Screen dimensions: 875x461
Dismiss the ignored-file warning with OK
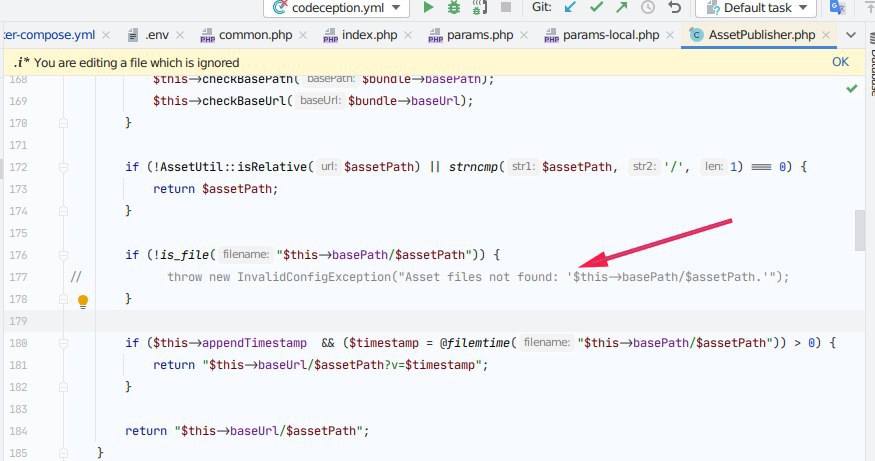coord(840,62)
